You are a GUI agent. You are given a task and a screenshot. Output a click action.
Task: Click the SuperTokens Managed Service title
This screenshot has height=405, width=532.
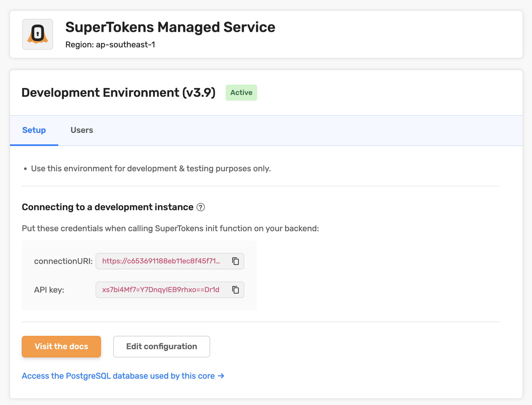click(170, 27)
